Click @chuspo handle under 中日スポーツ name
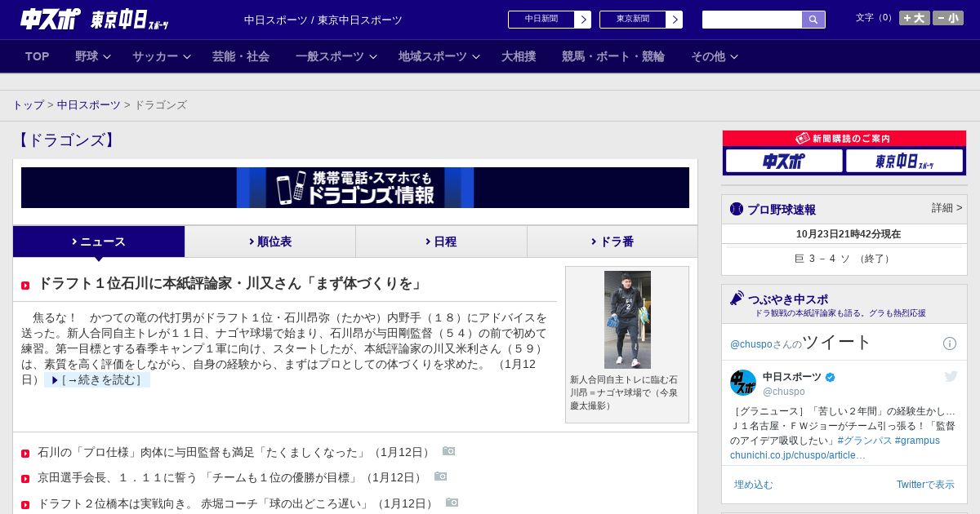980x514 pixels. pos(783,392)
